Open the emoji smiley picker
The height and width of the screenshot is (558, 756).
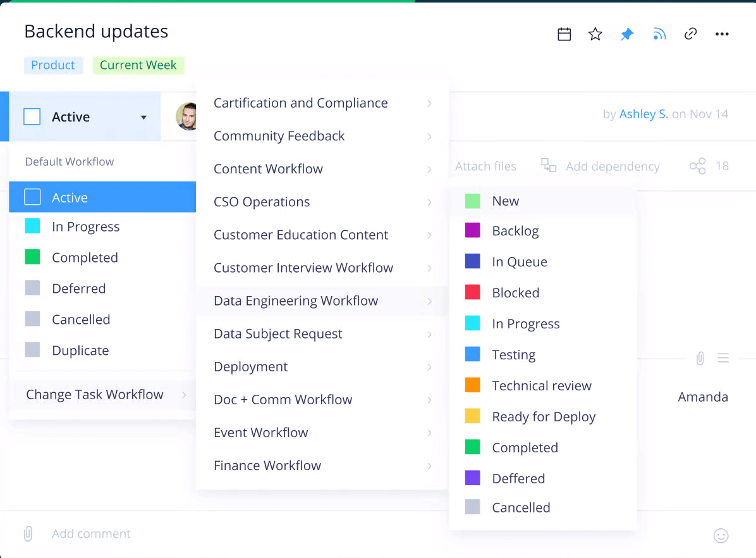tap(721, 535)
